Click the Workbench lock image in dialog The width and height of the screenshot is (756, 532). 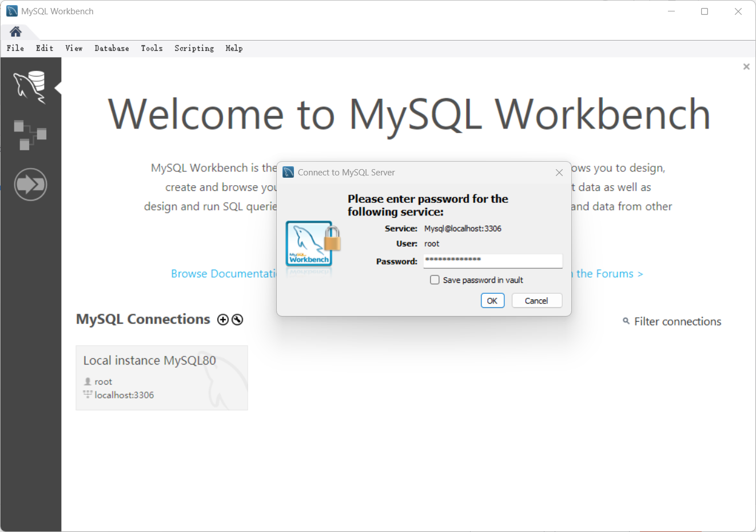point(313,245)
